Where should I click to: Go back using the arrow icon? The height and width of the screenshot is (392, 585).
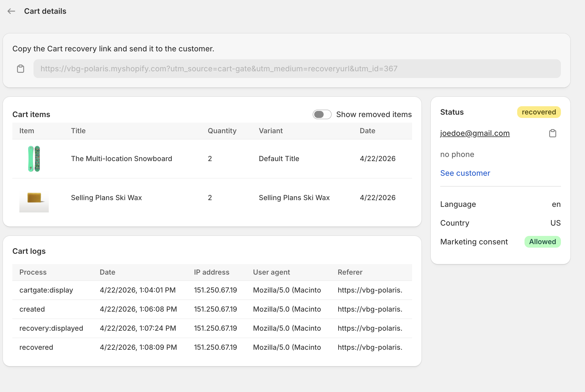coord(11,11)
